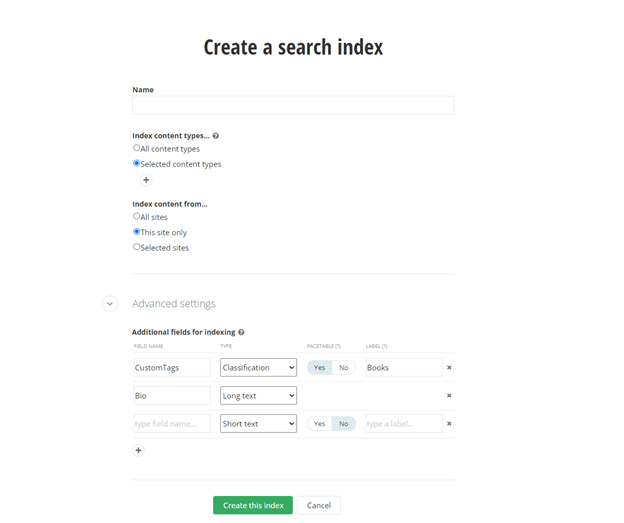Screen dimensions: 624x523
Task: Add another indexing field with plus icon
Action: point(138,450)
